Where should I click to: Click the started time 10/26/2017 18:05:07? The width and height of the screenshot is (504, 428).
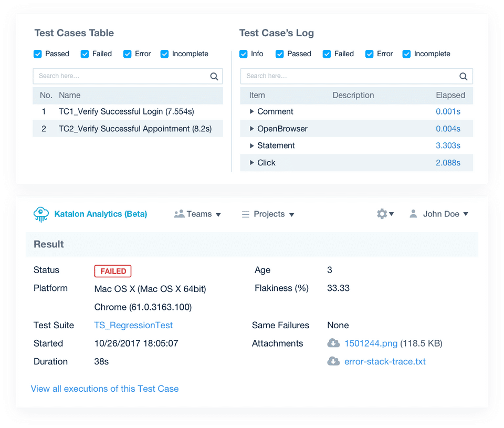click(x=136, y=343)
